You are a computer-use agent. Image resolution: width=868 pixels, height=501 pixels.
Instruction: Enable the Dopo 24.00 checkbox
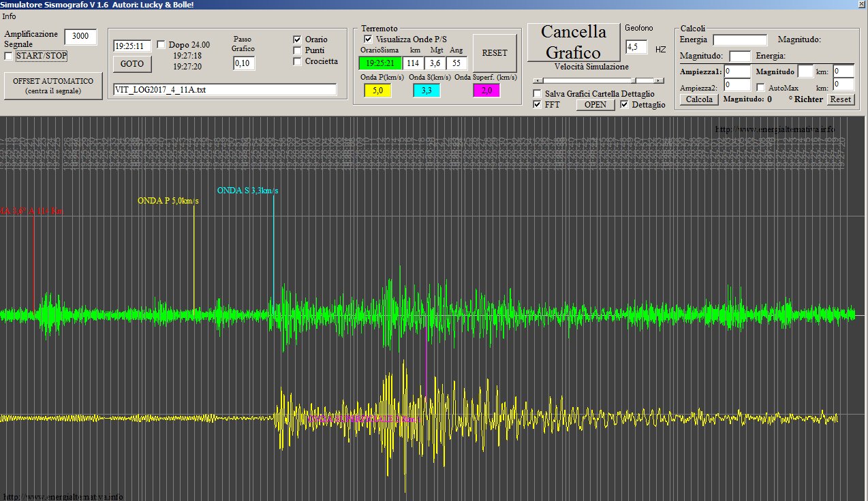(161, 45)
